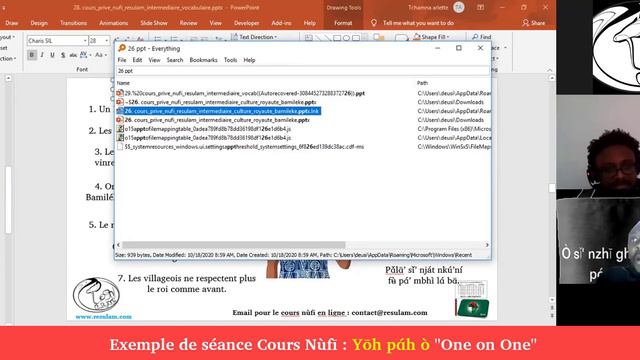Open the Edit menu in Everything
Viewport: 640px width, 360px height.
[137, 60]
